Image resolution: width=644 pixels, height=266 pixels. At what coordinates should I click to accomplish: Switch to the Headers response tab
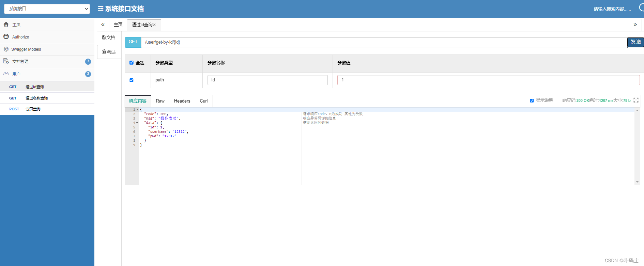click(182, 101)
